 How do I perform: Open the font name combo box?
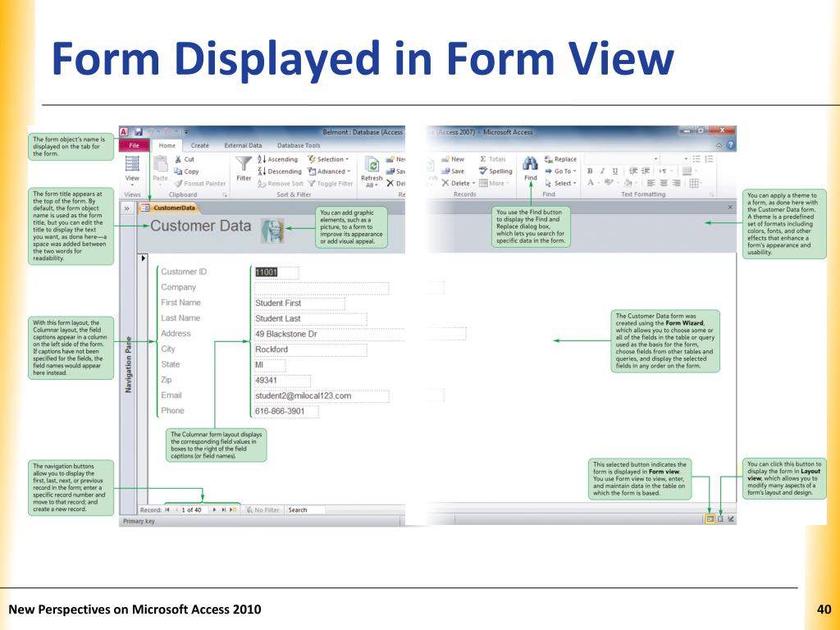(x=622, y=159)
